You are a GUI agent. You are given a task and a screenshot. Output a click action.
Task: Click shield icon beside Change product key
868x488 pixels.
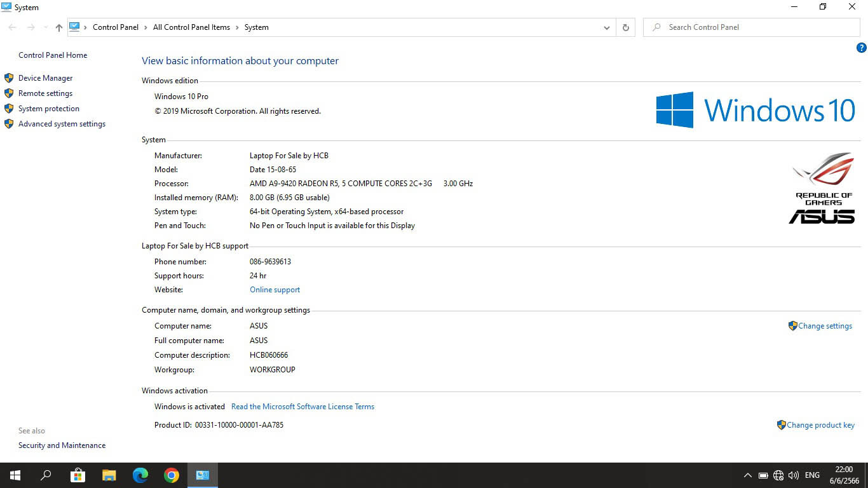pos(781,425)
